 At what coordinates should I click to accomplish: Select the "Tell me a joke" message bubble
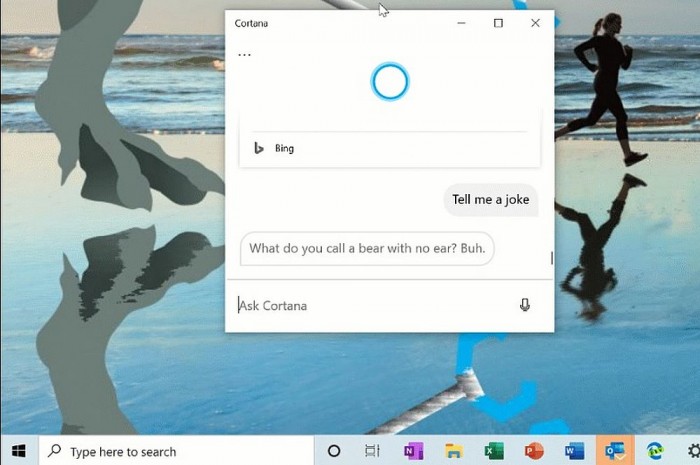pos(491,199)
